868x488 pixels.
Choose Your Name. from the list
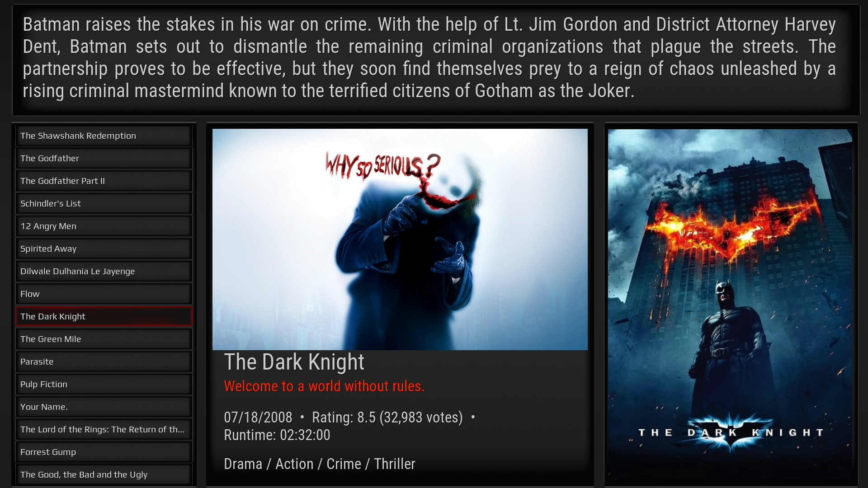(x=104, y=407)
